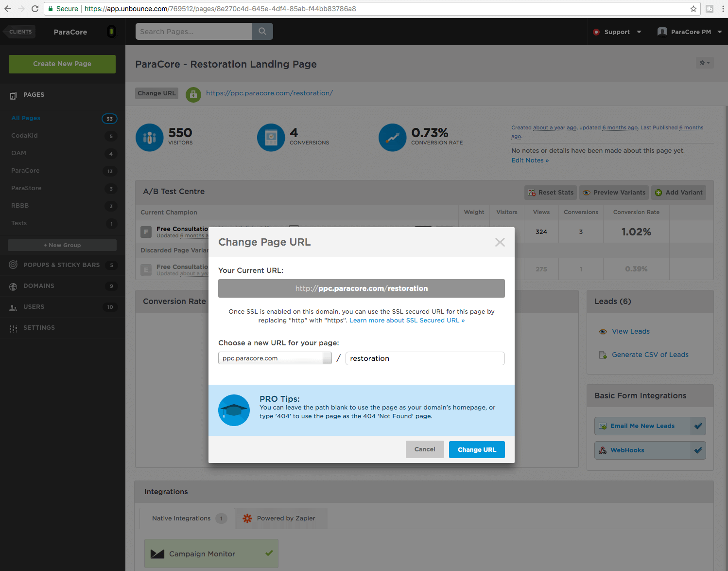The image size is (728, 571).
Task: Click the ParaCore client name in header
Action: pos(70,32)
